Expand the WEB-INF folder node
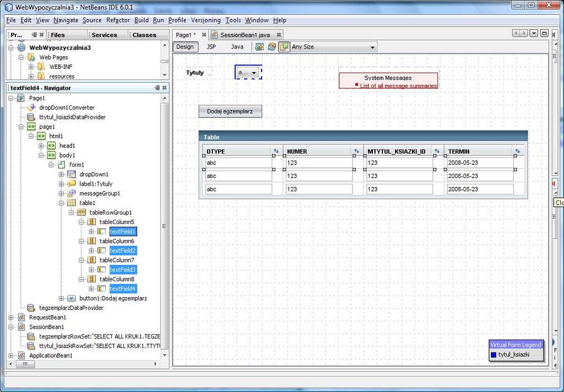Viewport: 564px width, 392px height. tap(31, 67)
